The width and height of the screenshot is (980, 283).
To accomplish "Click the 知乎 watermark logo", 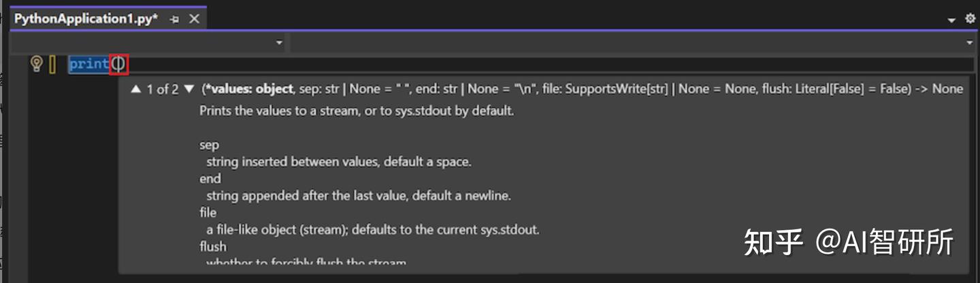I will pos(774,242).
